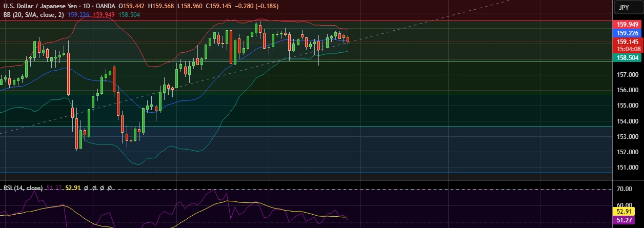Click the 70.00 RSI axis tick

626,189
